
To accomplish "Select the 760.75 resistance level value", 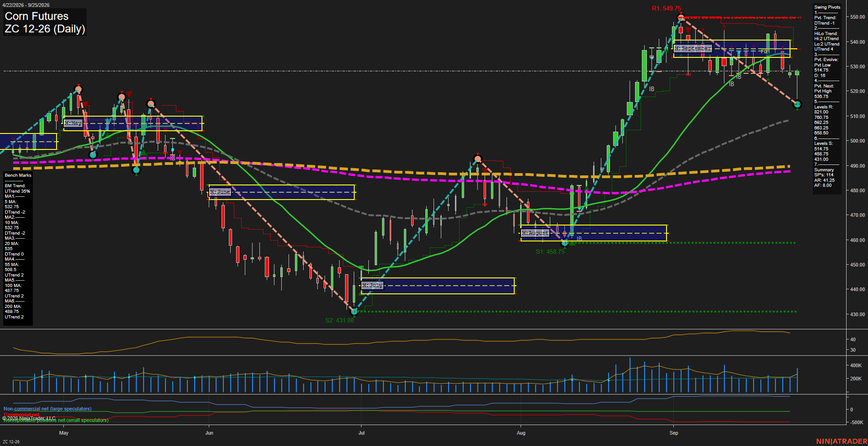I will click(821, 118).
